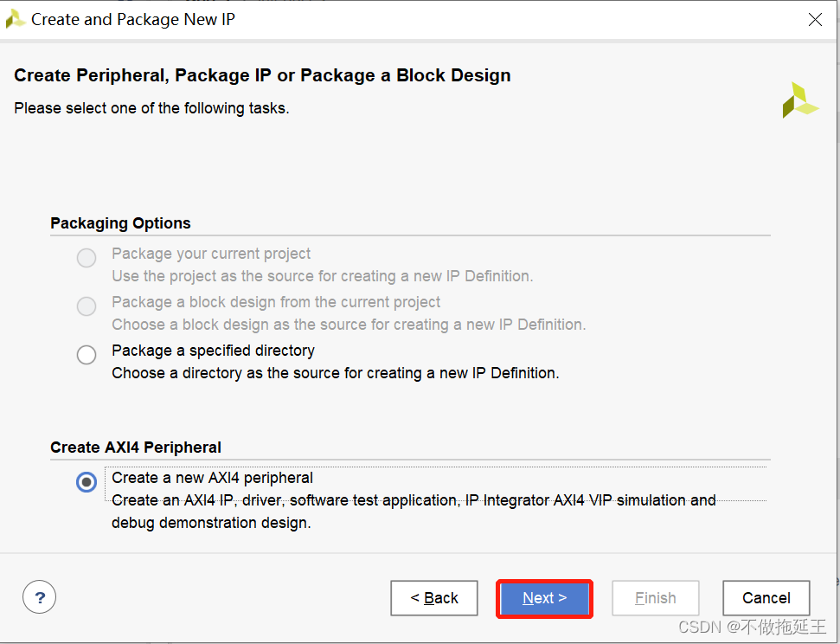Click the Package a specified directory label text

coord(213,351)
